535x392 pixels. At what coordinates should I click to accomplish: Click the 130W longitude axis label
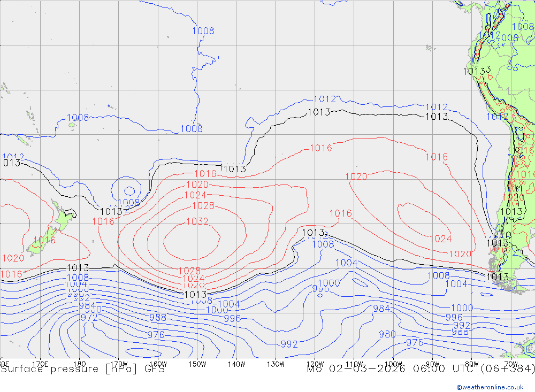pyautogui.click(x=276, y=364)
